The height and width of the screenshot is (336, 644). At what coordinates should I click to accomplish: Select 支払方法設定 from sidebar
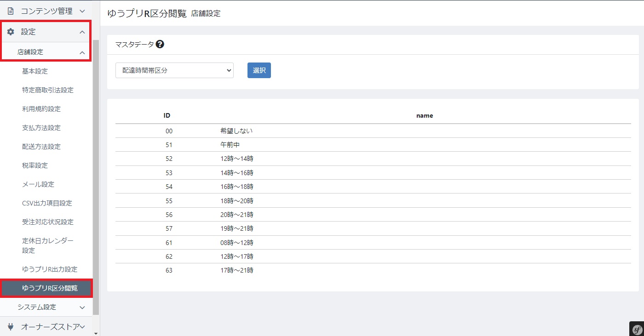(x=41, y=128)
